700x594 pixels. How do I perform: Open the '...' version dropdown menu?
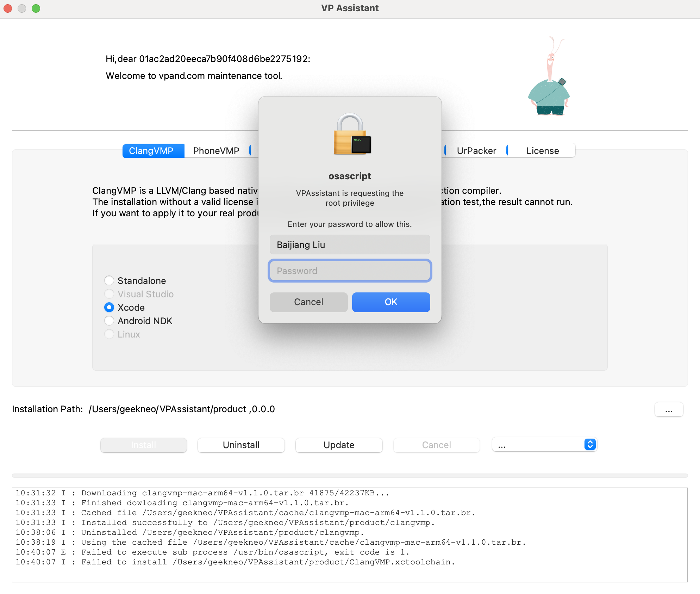coord(539,445)
